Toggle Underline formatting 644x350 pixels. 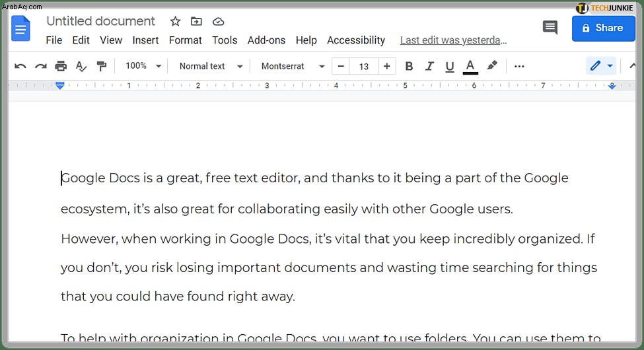click(450, 67)
